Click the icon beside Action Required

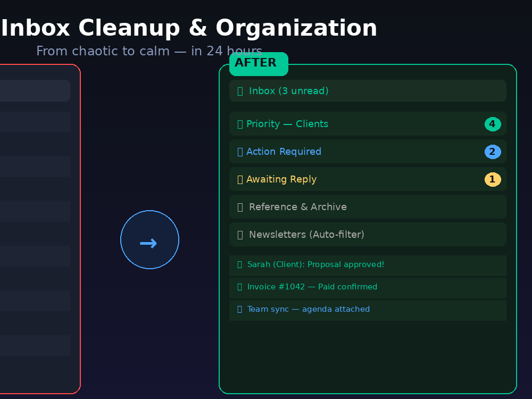[240, 152]
